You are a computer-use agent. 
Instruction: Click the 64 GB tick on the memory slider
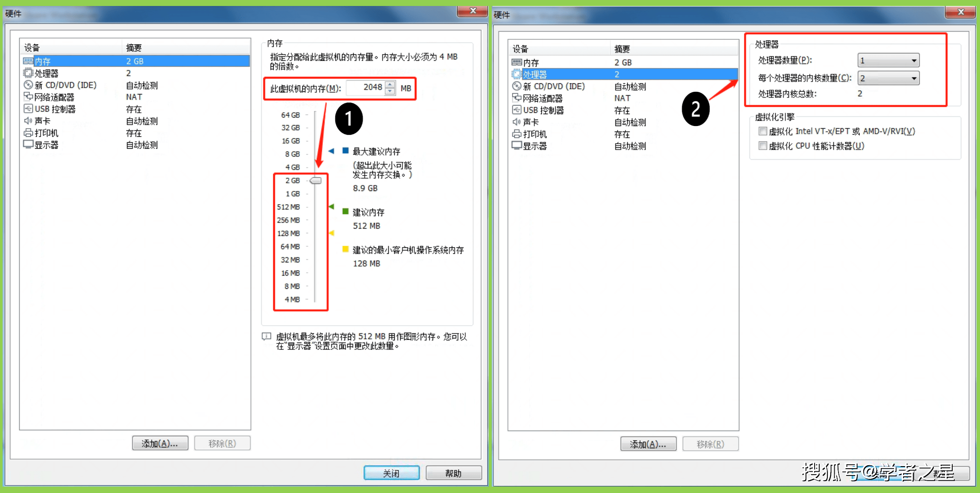point(307,115)
